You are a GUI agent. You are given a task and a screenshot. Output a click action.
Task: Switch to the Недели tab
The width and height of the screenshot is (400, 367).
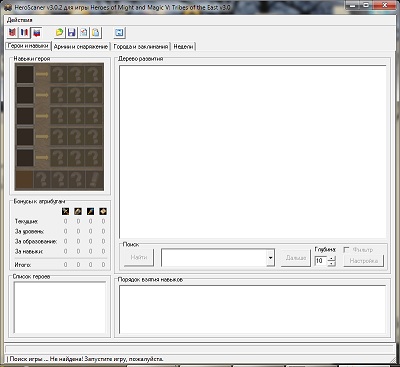pos(183,47)
